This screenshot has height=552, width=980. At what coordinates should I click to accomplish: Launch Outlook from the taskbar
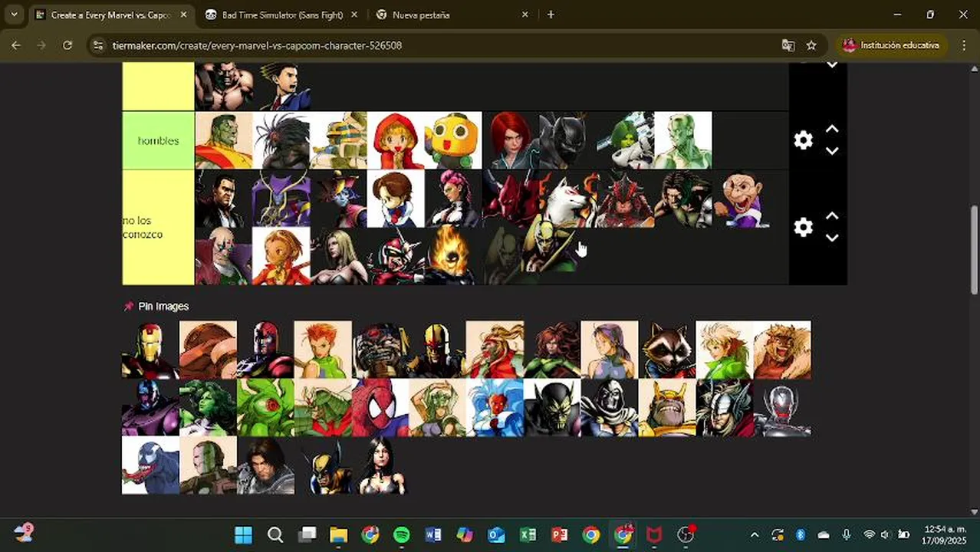(x=496, y=534)
